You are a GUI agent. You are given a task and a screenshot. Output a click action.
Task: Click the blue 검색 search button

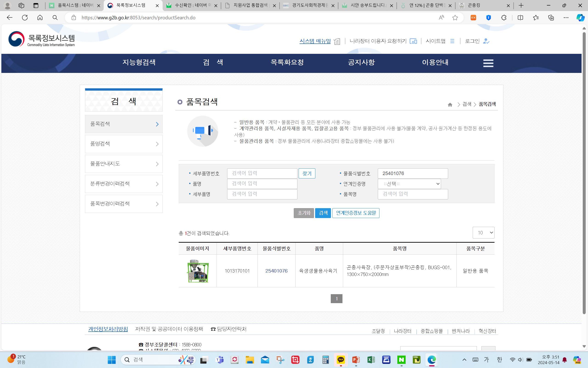(323, 213)
